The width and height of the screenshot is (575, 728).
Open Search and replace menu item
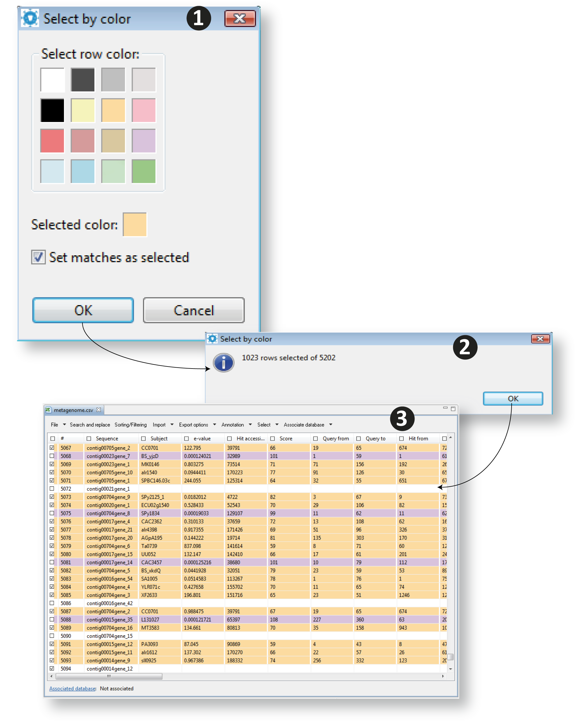click(x=90, y=425)
